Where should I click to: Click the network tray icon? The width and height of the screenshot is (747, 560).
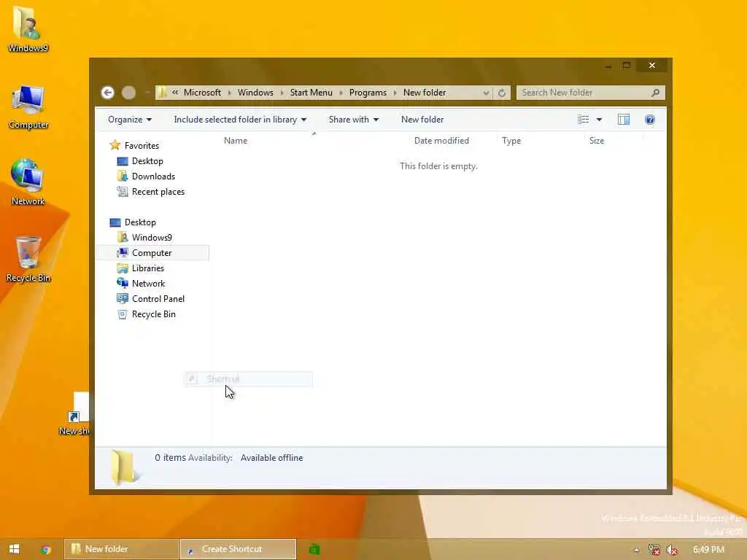654,550
